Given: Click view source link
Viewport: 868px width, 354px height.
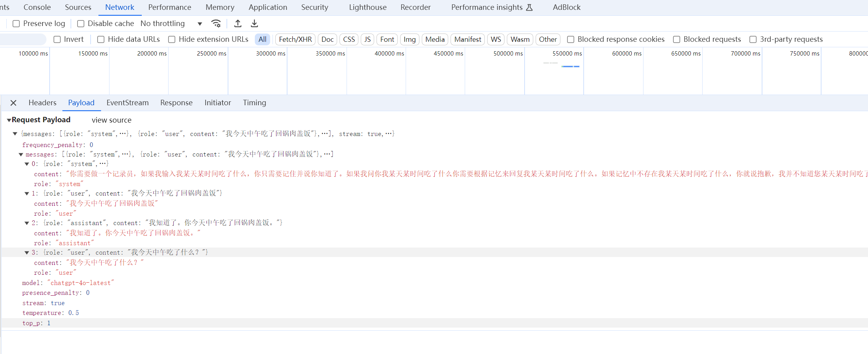Looking at the screenshot, I should (x=111, y=120).
